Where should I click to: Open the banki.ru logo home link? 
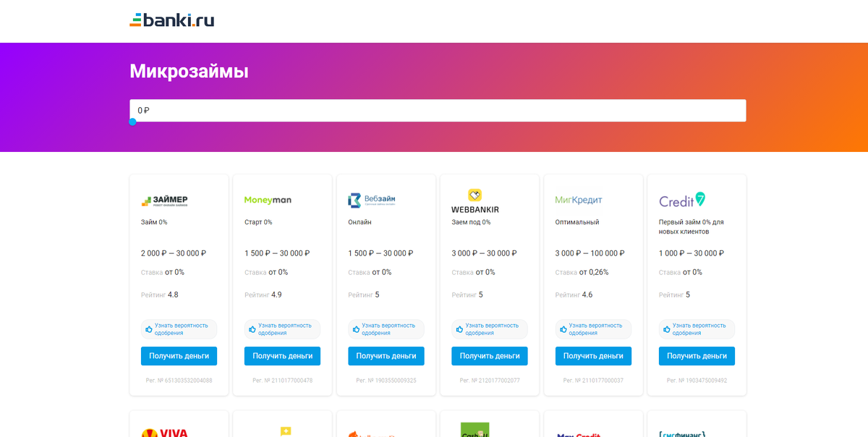tap(171, 20)
